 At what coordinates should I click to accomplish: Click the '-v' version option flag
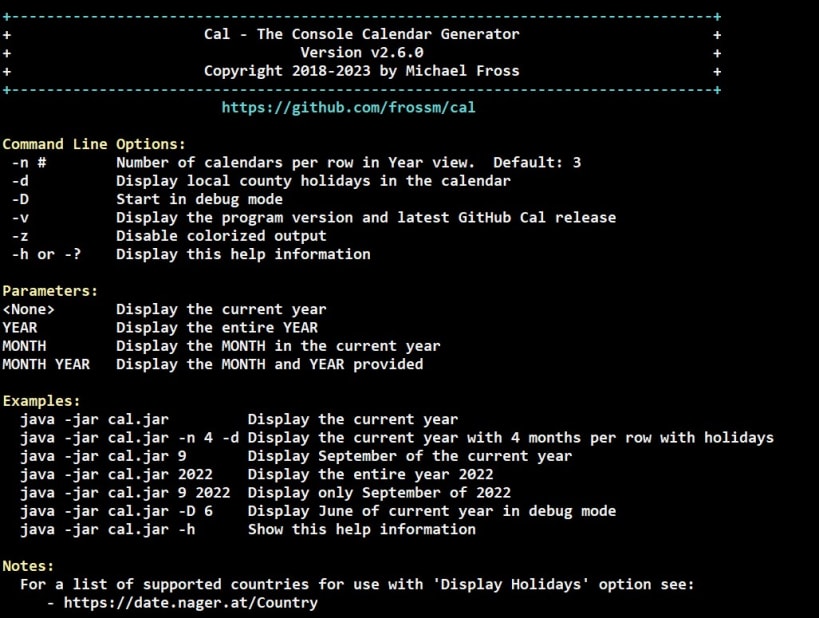(20, 217)
